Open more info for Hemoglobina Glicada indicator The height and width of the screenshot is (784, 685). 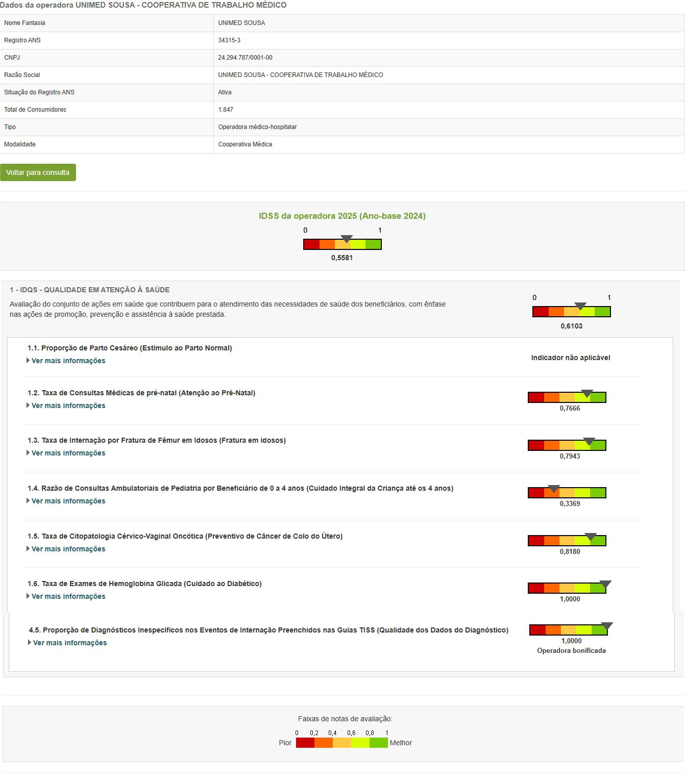pyautogui.click(x=68, y=596)
